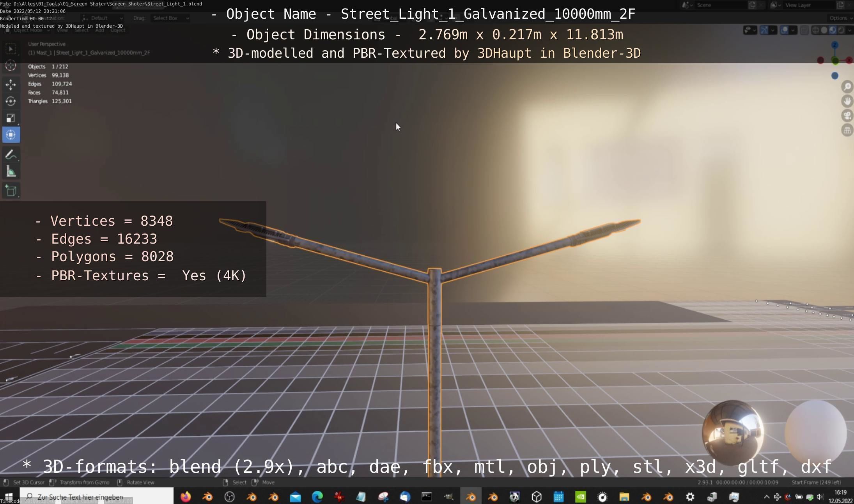Click the Scene name field
The height and width of the screenshot is (504, 854).
721,5
